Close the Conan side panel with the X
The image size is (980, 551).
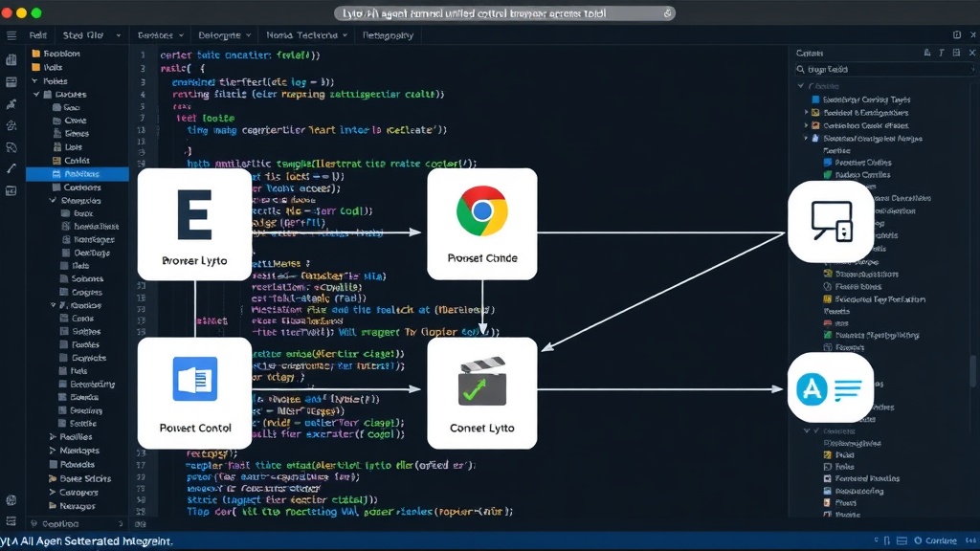[x=972, y=54]
